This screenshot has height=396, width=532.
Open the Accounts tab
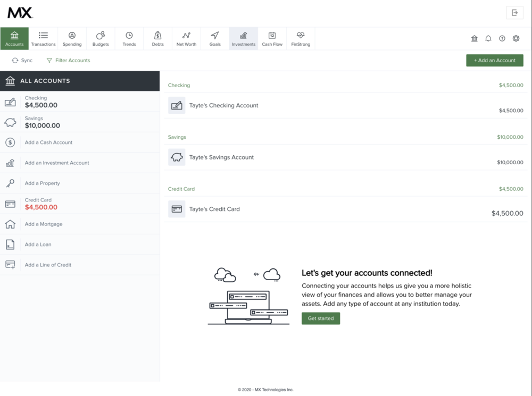coord(14,39)
